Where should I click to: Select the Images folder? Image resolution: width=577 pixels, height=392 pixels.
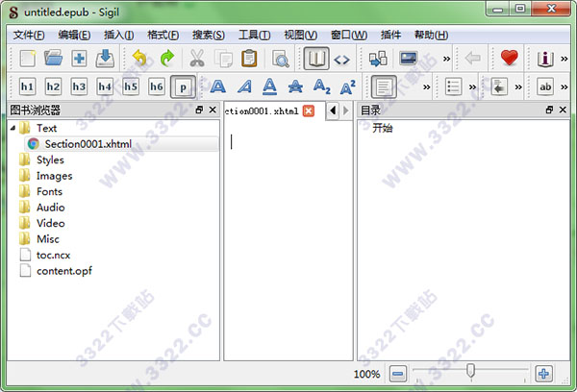pyautogui.click(x=54, y=176)
